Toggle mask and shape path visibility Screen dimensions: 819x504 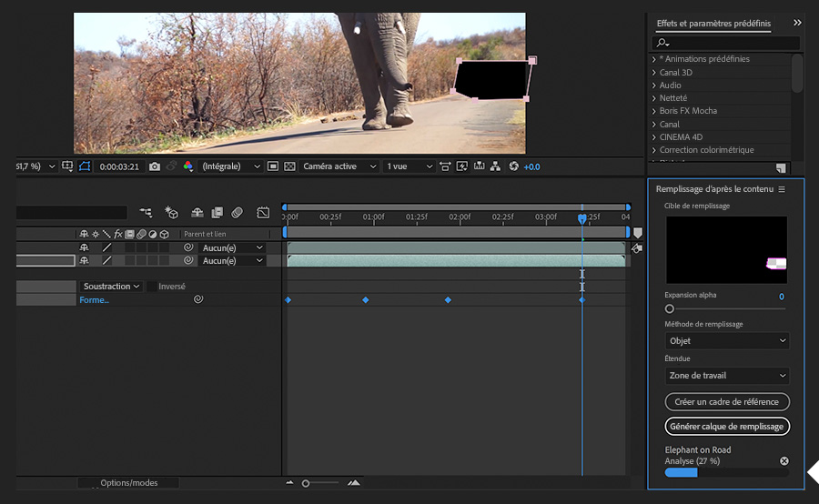tap(85, 166)
